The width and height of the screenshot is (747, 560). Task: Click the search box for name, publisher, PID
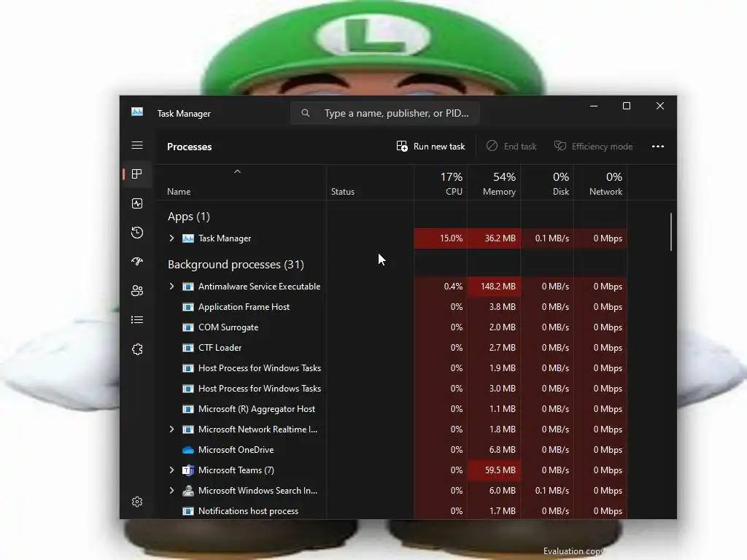click(x=385, y=113)
